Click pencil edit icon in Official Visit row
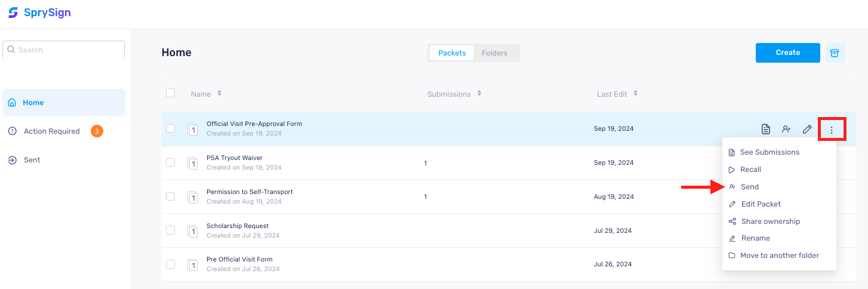This screenshot has height=289, width=868. tap(807, 129)
